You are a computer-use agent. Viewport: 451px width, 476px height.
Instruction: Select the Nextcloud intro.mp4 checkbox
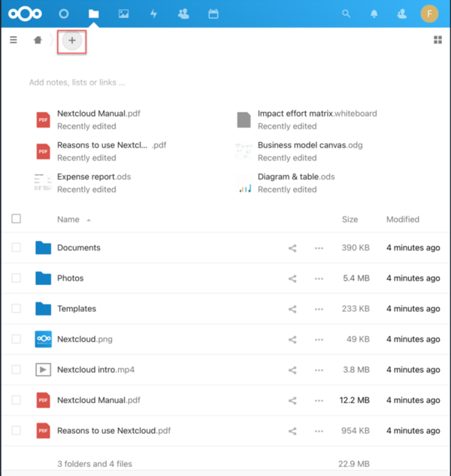(x=16, y=369)
